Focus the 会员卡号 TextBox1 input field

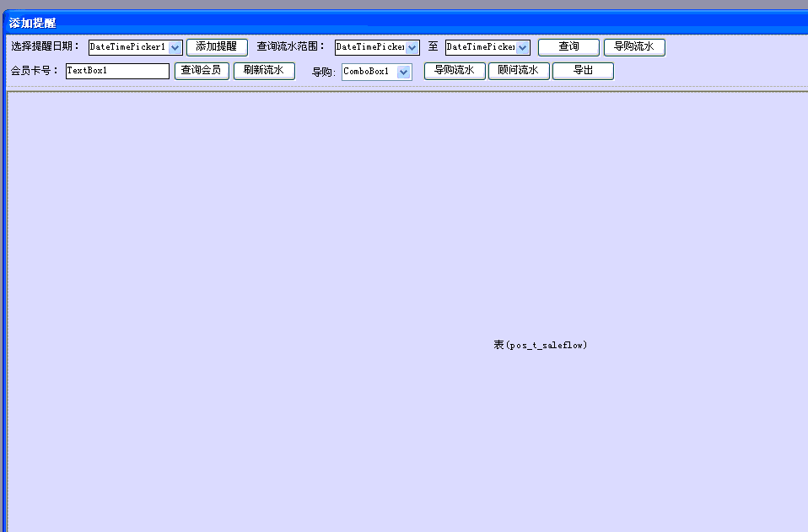click(117, 71)
